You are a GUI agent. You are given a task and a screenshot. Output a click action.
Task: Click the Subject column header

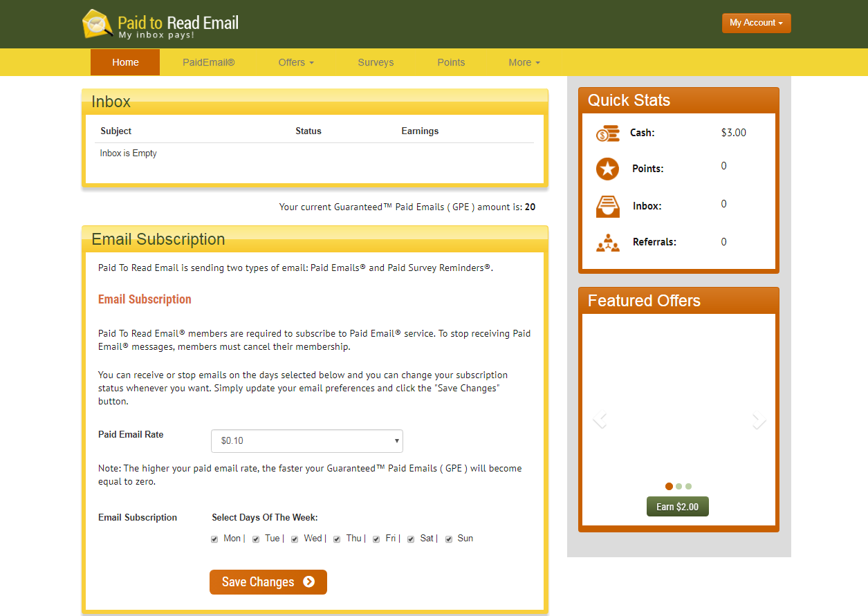116,131
